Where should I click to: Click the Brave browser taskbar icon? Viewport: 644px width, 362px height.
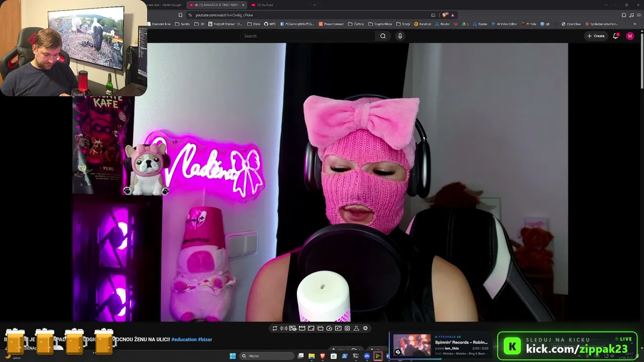tap(323, 356)
